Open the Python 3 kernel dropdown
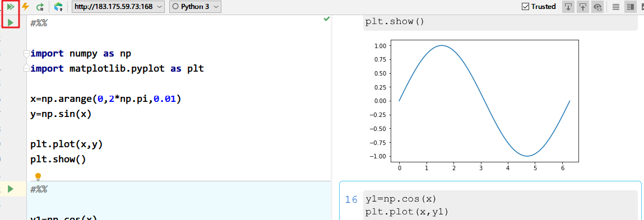 coord(196,7)
